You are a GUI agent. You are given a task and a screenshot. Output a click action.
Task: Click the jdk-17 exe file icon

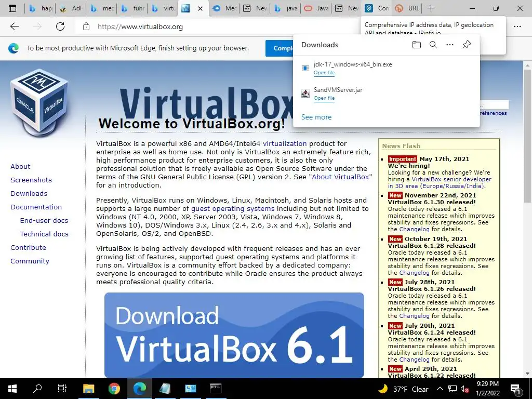point(305,68)
